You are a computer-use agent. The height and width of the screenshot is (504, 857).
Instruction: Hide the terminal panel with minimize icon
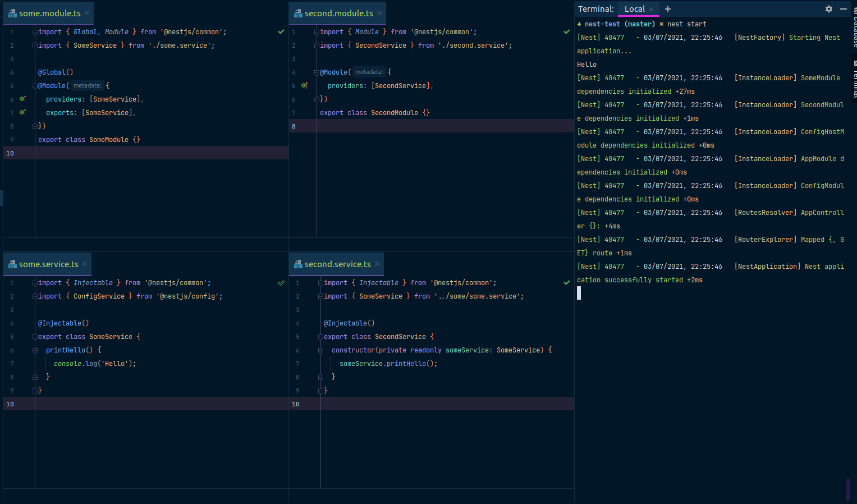point(844,9)
